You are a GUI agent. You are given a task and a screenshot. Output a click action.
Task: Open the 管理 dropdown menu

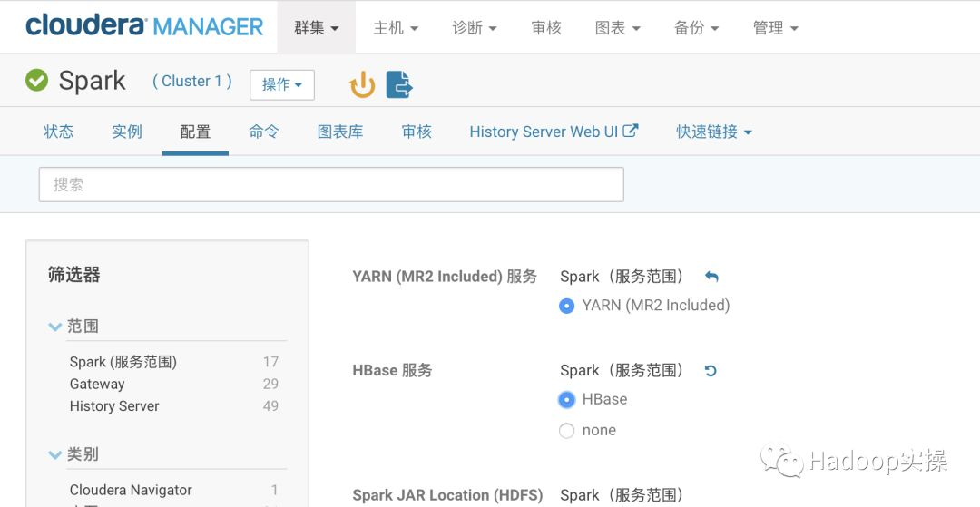tap(776, 27)
